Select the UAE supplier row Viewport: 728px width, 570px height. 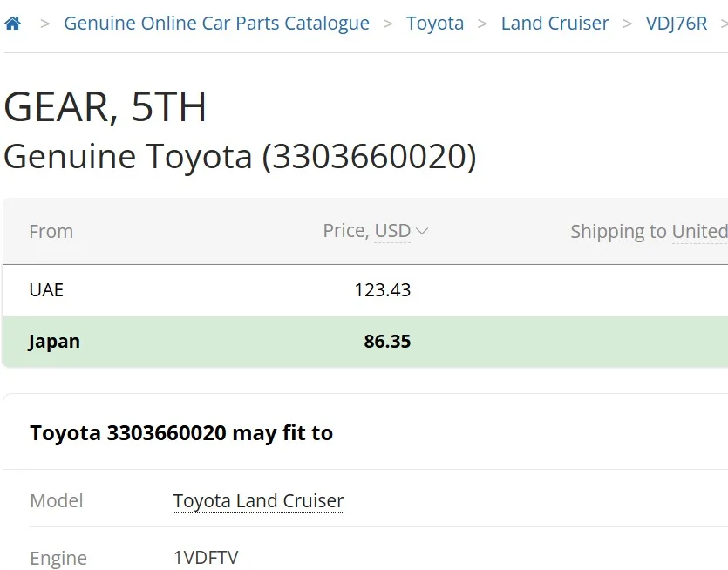(x=46, y=289)
